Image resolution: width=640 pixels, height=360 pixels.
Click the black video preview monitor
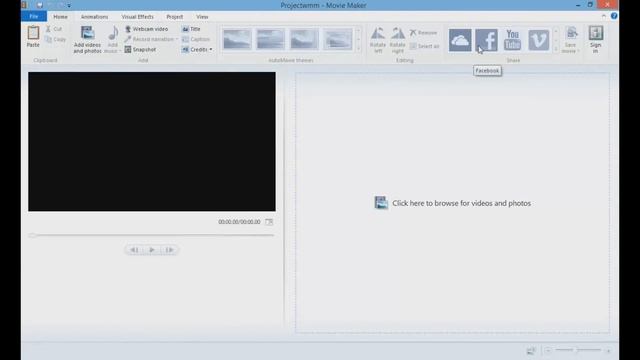pyautogui.click(x=152, y=142)
